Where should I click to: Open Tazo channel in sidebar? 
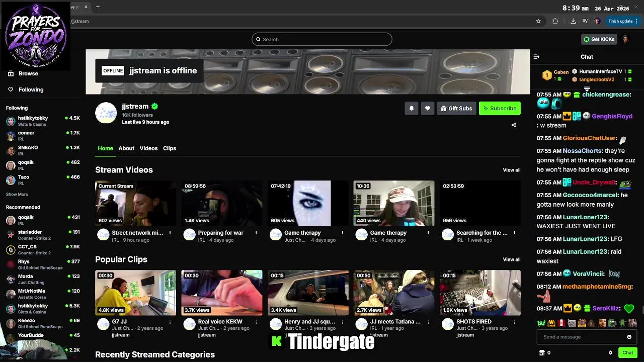43,180
